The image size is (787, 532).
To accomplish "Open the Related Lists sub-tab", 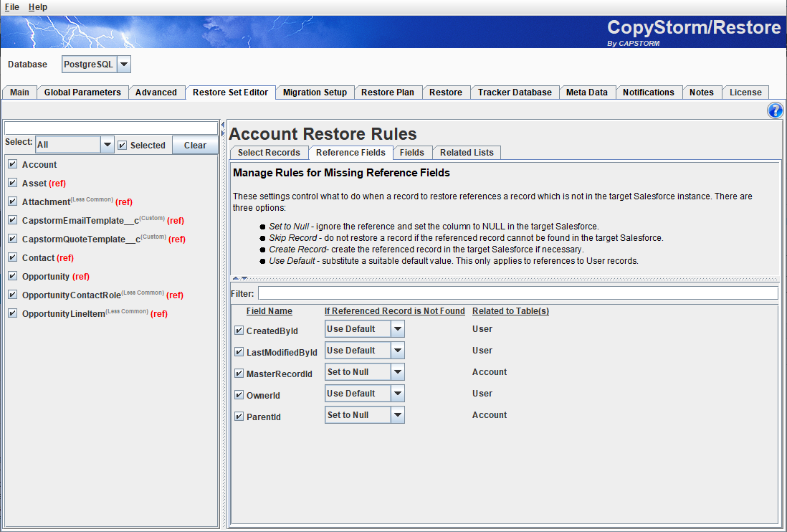I will [467, 153].
